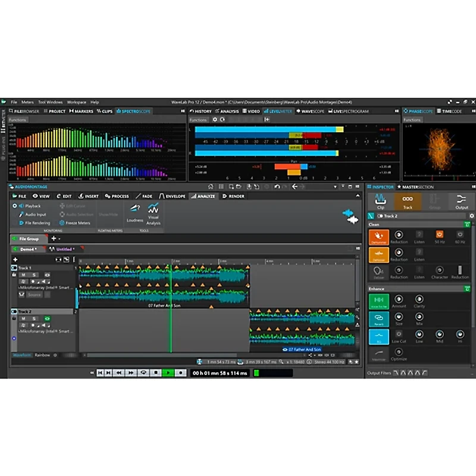Activate the DeNoiser in the Clean section
The image size is (476, 476).
tap(378, 255)
